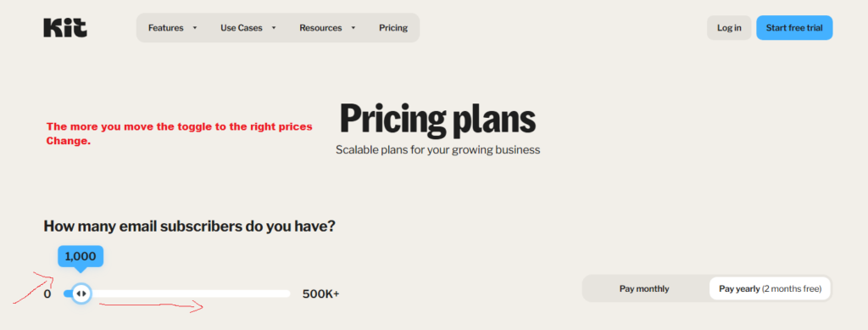This screenshot has height=330, width=868.
Task: Click the blue 1,000 subscriber tooltip
Action: [x=81, y=256]
